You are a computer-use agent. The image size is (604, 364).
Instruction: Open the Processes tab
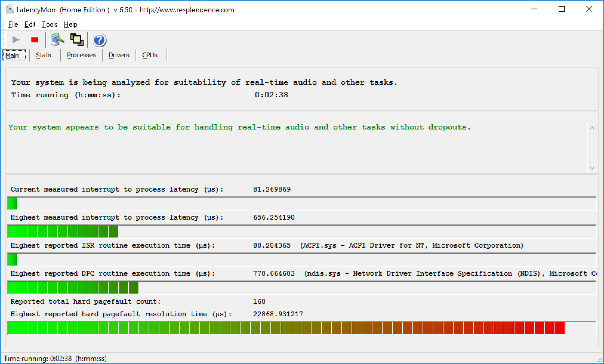(x=81, y=55)
